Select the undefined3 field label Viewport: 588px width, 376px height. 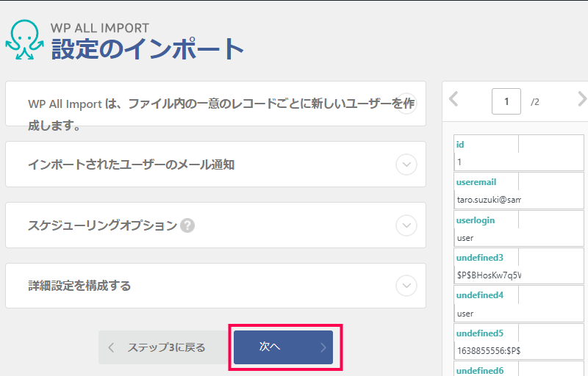480,258
